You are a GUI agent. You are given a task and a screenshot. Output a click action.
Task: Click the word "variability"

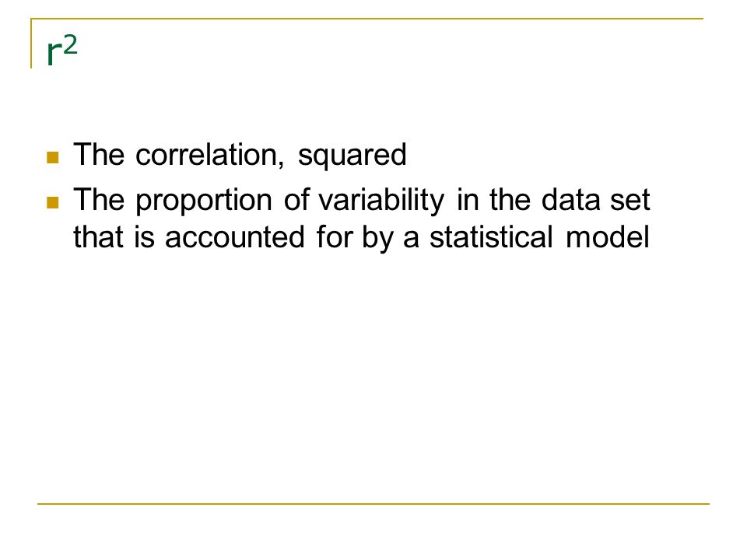coord(381,201)
